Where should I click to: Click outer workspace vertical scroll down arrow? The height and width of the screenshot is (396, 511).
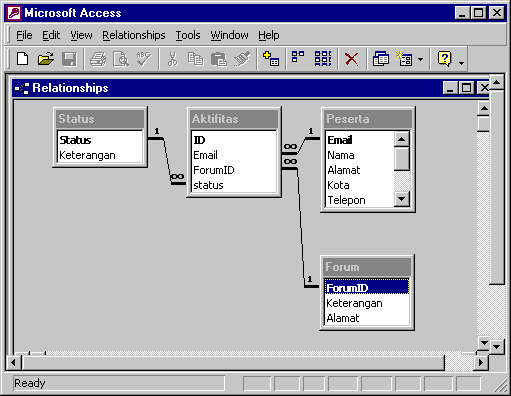pyautogui.click(x=496, y=347)
